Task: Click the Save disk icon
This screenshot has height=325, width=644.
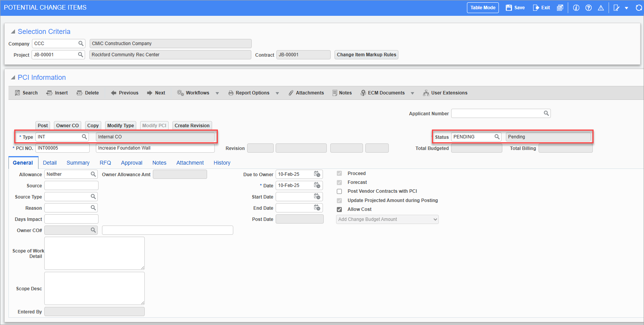Action: pyautogui.click(x=509, y=8)
